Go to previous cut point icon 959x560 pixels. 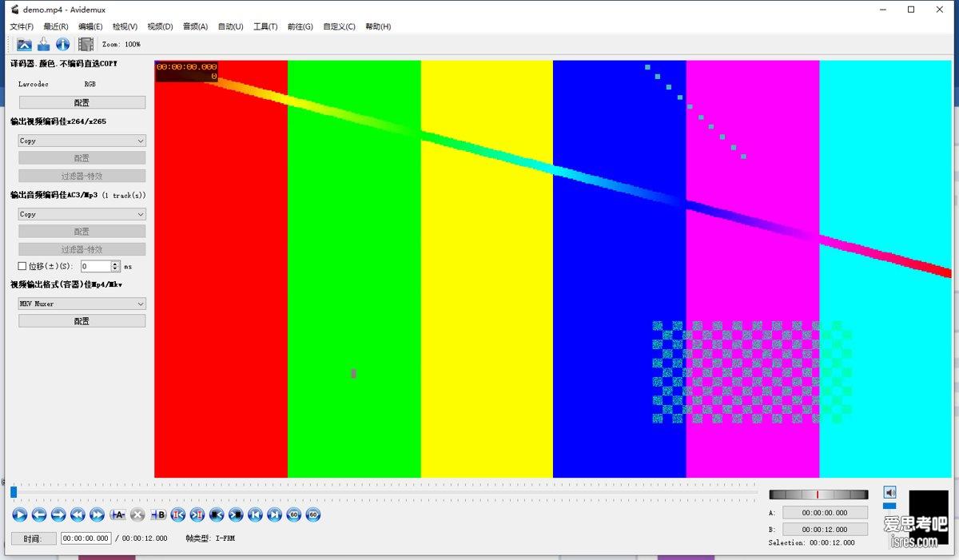pyautogui.click(x=178, y=515)
